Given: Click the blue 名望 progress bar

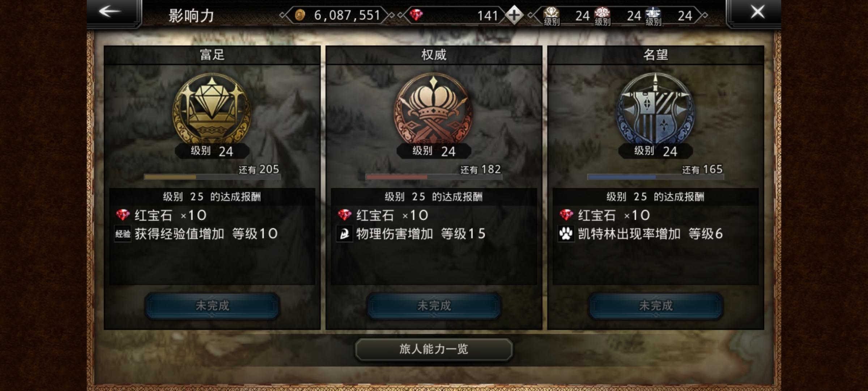Looking at the screenshot, I should pos(656,177).
